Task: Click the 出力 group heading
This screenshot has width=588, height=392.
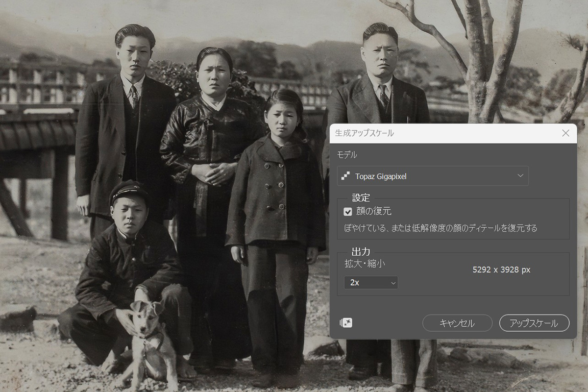Action: (x=361, y=252)
